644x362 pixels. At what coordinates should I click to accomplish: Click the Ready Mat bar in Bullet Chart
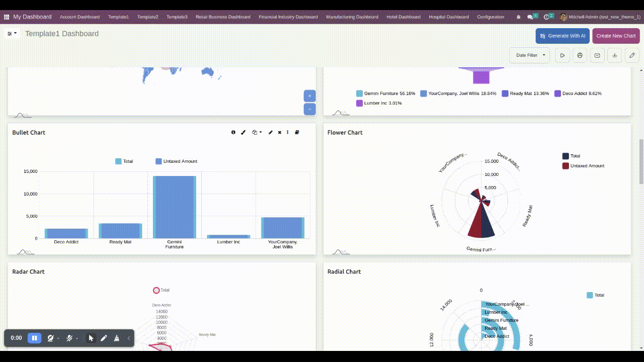point(120,231)
